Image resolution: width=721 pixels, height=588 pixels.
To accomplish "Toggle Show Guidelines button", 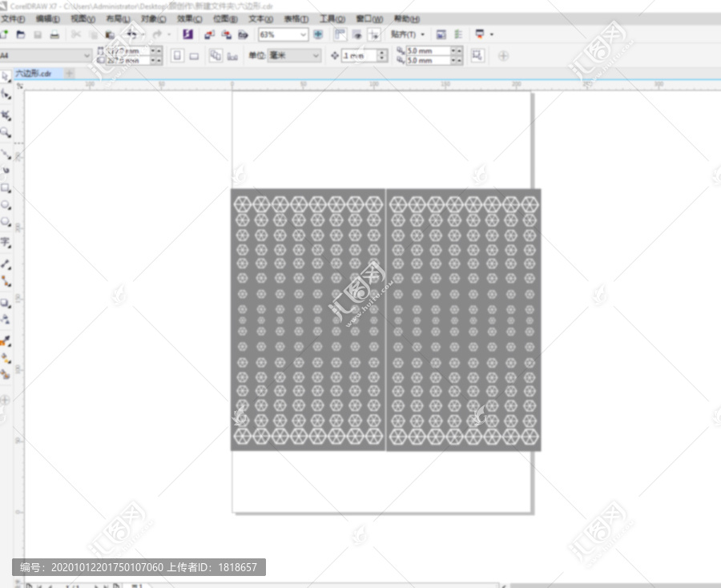I will (374, 34).
